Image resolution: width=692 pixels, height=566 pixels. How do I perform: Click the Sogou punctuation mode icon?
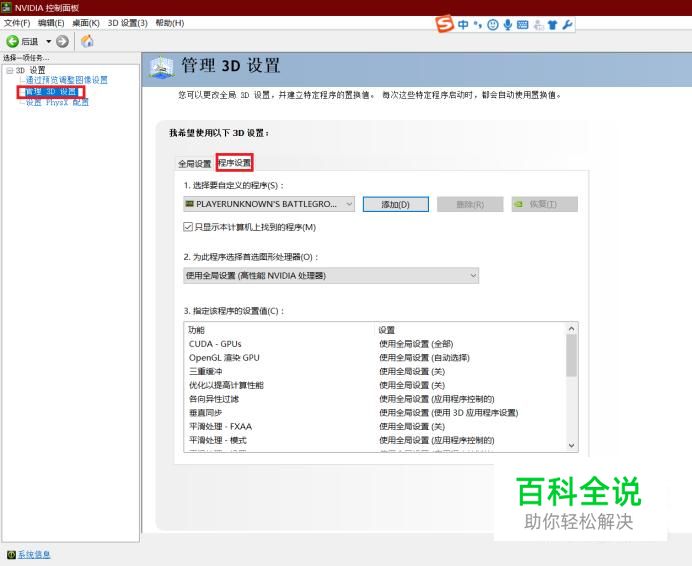(x=478, y=25)
